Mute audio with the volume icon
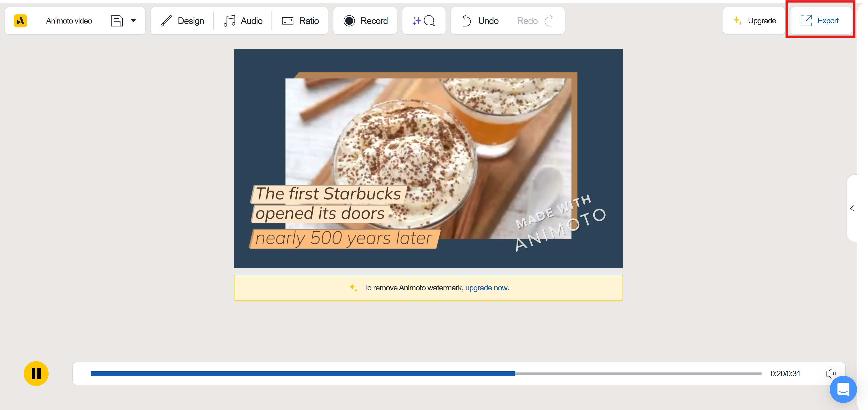Screen dimensions: 868x410 click(x=831, y=373)
